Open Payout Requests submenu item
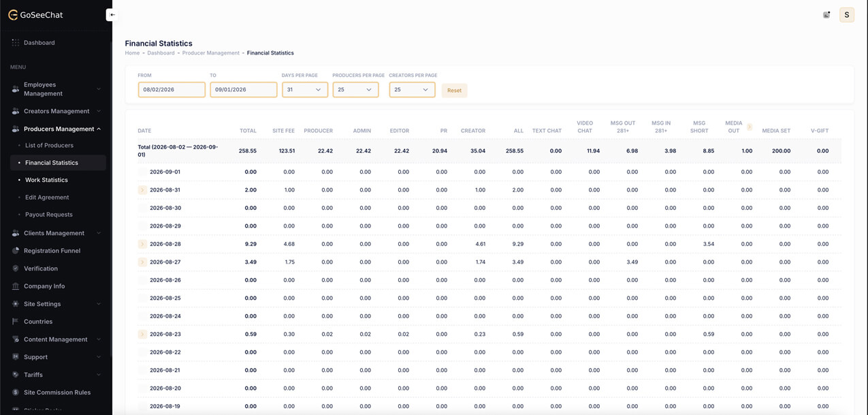This screenshot has height=415, width=868. [49, 215]
